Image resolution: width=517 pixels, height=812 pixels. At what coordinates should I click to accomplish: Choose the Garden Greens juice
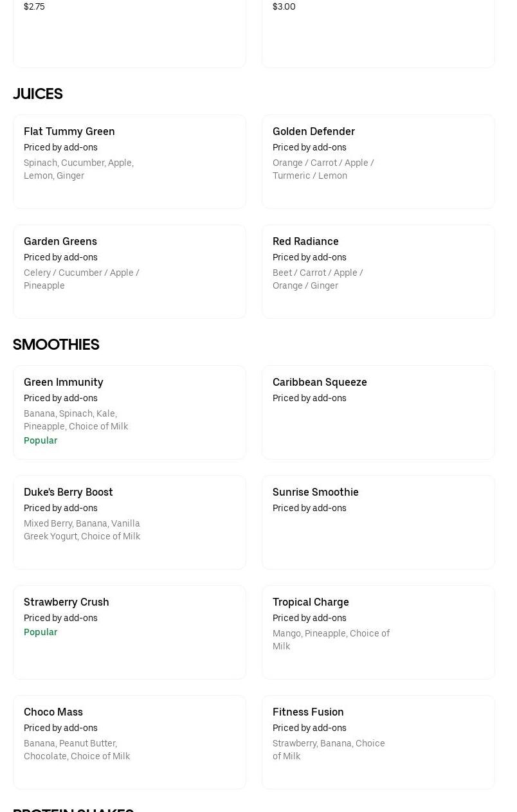point(129,271)
